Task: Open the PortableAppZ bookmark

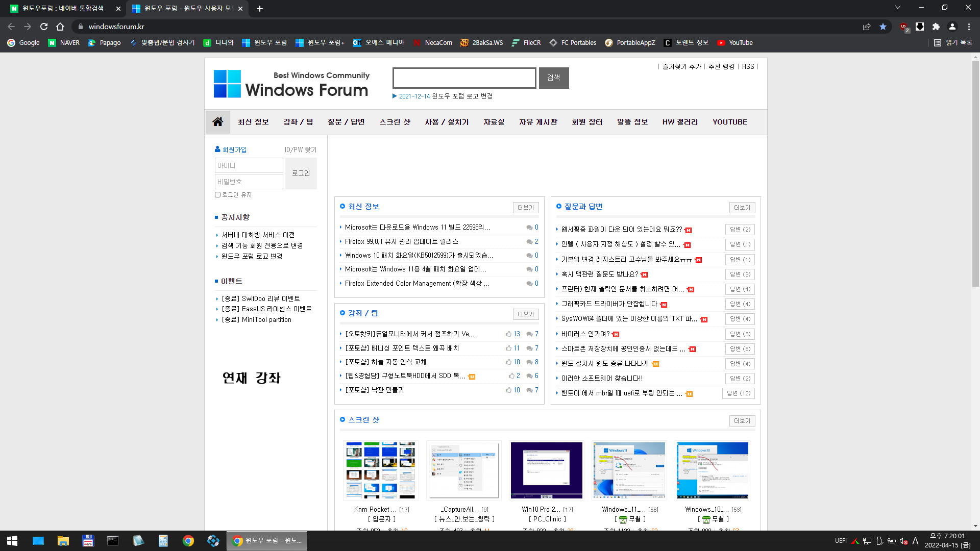Action: click(630, 43)
